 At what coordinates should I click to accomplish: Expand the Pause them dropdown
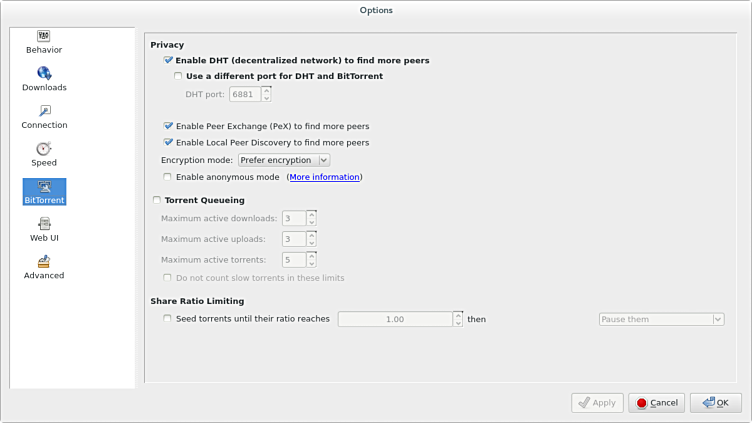(x=661, y=319)
